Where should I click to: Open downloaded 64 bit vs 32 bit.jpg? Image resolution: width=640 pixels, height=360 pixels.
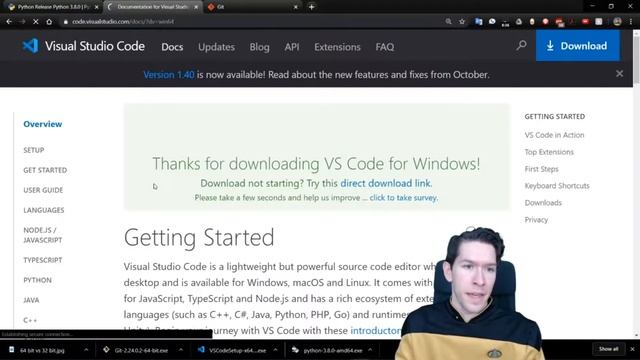pos(42,350)
